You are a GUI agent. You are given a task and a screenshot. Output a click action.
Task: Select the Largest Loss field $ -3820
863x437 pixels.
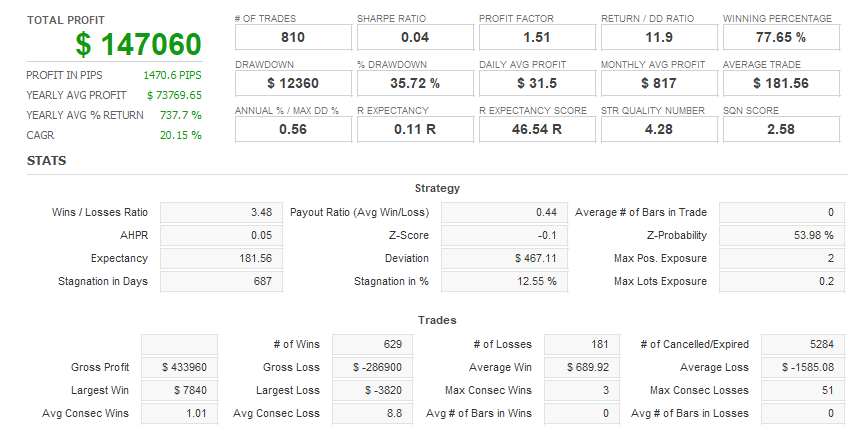point(361,391)
